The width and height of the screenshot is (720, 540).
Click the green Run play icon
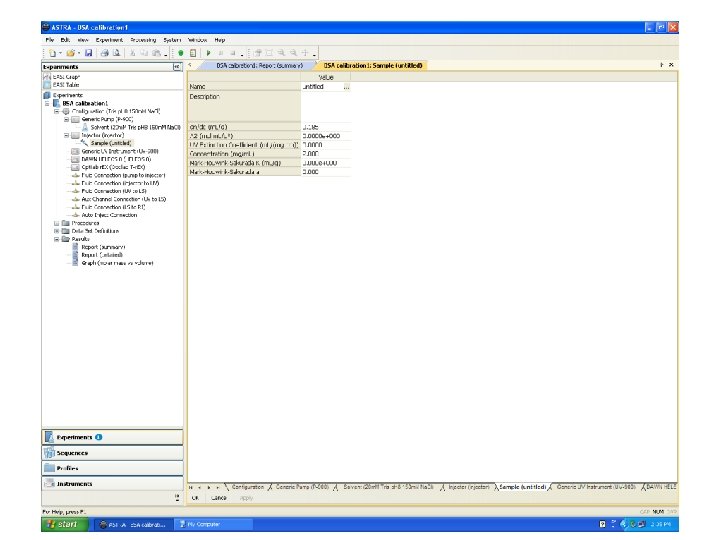208,53
